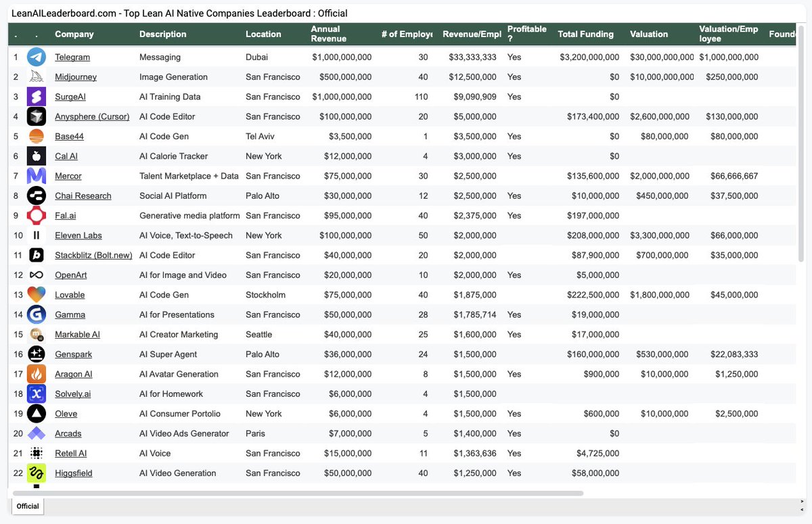812x524 pixels.
Task: Click the Markable AI logo icon
Action: (37, 335)
